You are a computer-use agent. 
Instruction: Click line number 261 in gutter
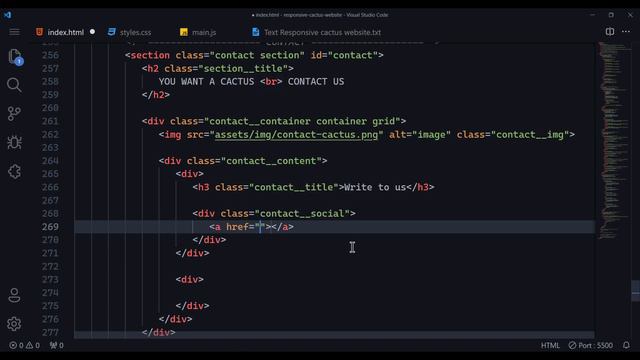point(50,121)
